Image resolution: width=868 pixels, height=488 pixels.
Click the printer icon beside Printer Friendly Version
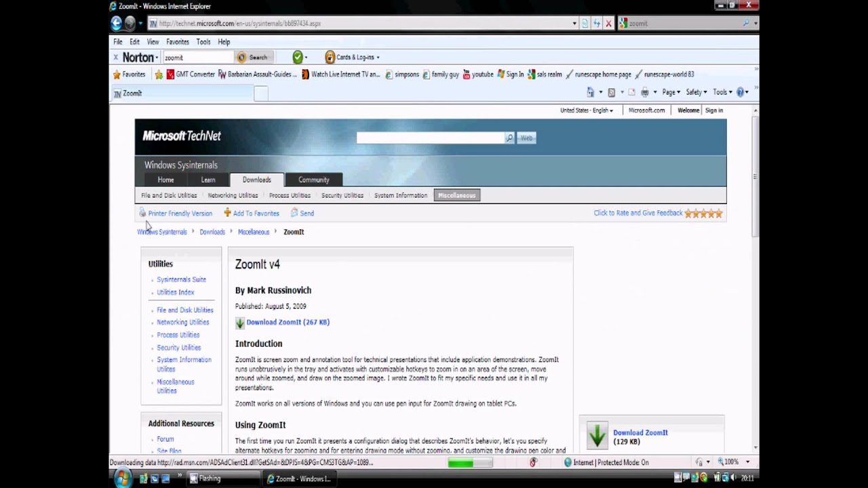coord(142,213)
